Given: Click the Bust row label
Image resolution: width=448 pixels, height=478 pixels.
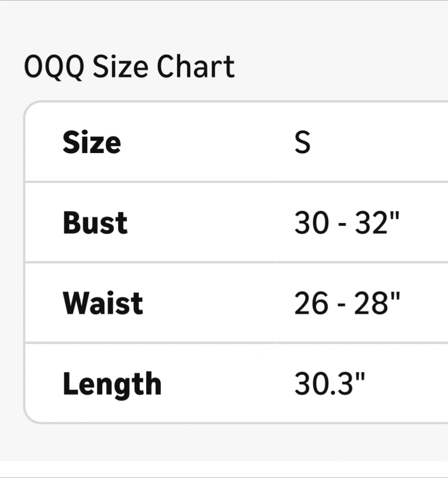Looking at the screenshot, I should tap(95, 223).
